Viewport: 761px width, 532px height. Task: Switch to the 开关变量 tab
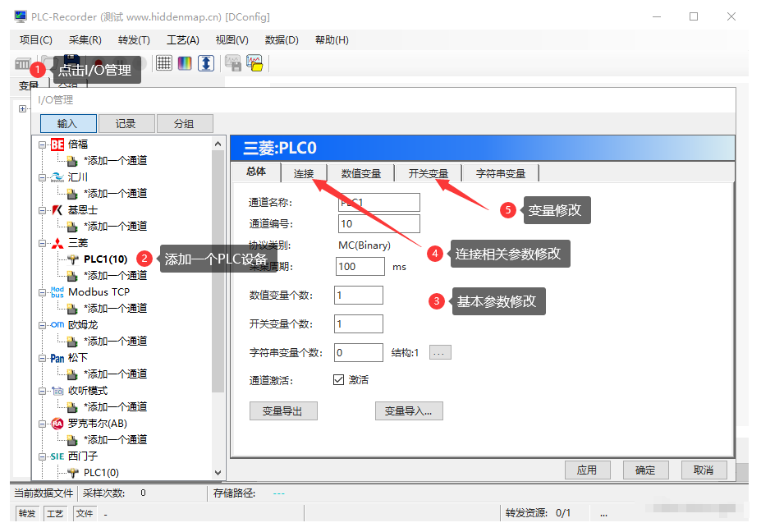coord(428,173)
